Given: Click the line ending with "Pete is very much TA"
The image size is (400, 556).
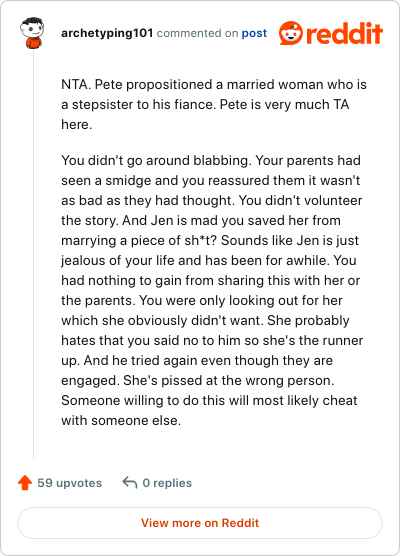Looking at the screenshot, I should (x=205, y=104).
